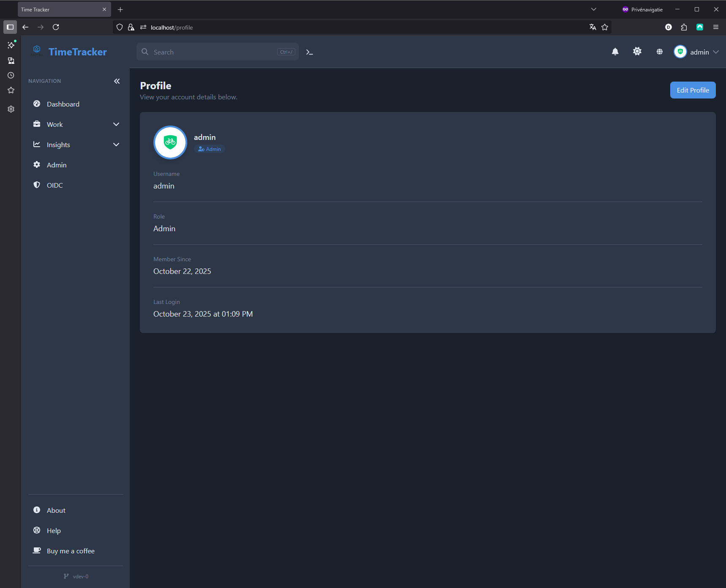Viewport: 726px width, 588px height.
Task: Click the Search input field
Action: coord(213,52)
